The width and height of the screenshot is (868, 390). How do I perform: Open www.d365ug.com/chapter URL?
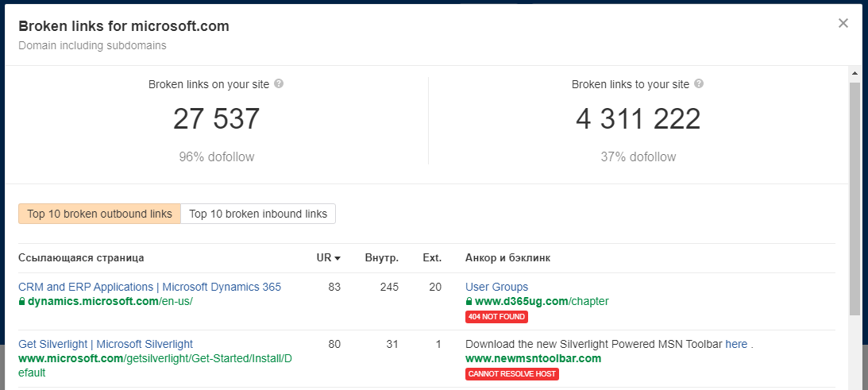542,301
